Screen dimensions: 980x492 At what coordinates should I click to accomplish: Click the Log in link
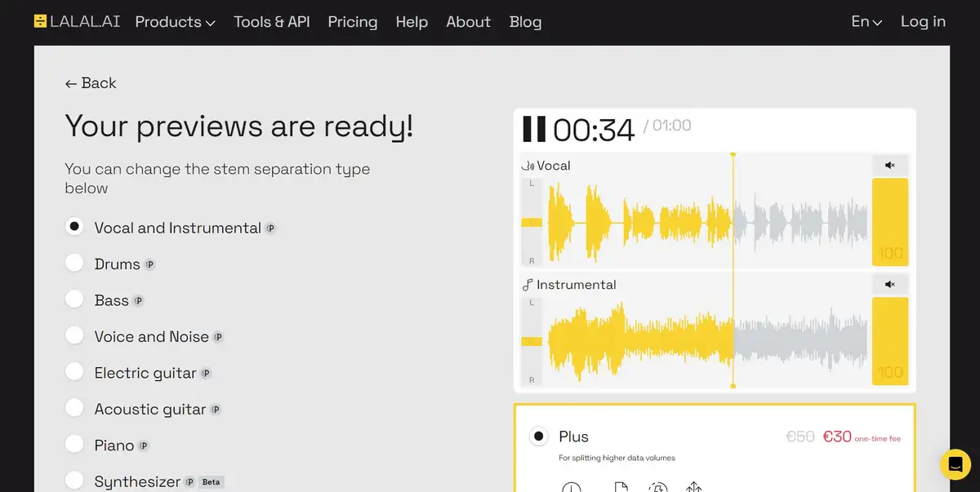(x=923, y=22)
